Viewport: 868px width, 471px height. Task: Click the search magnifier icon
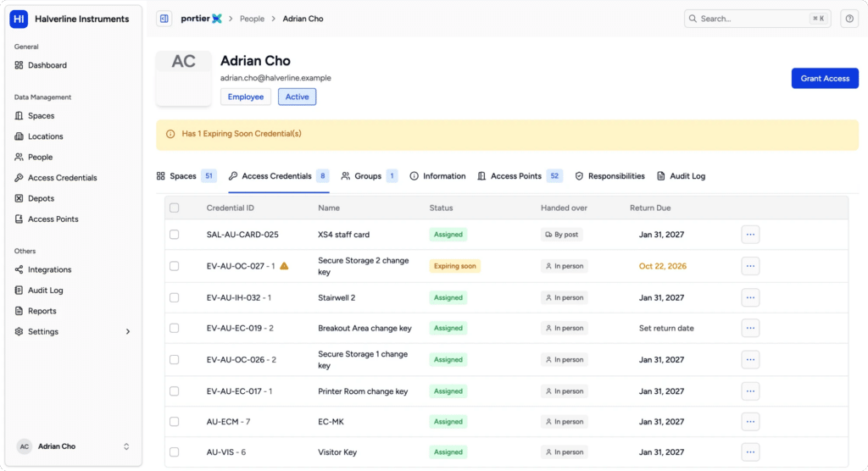(x=693, y=19)
